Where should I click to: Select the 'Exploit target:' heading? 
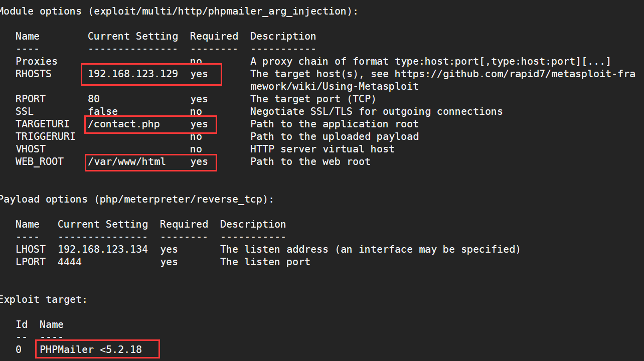[x=43, y=299]
